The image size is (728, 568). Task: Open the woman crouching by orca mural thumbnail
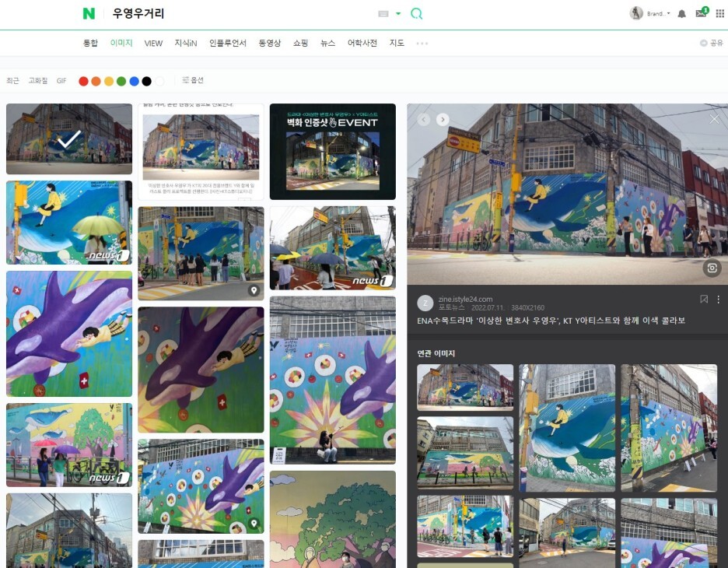tap(333, 380)
